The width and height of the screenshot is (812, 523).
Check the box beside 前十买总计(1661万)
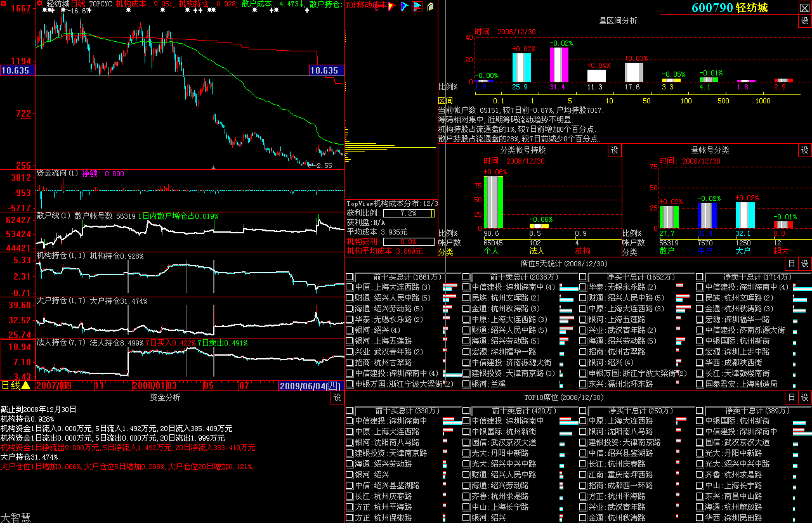click(x=350, y=277)
